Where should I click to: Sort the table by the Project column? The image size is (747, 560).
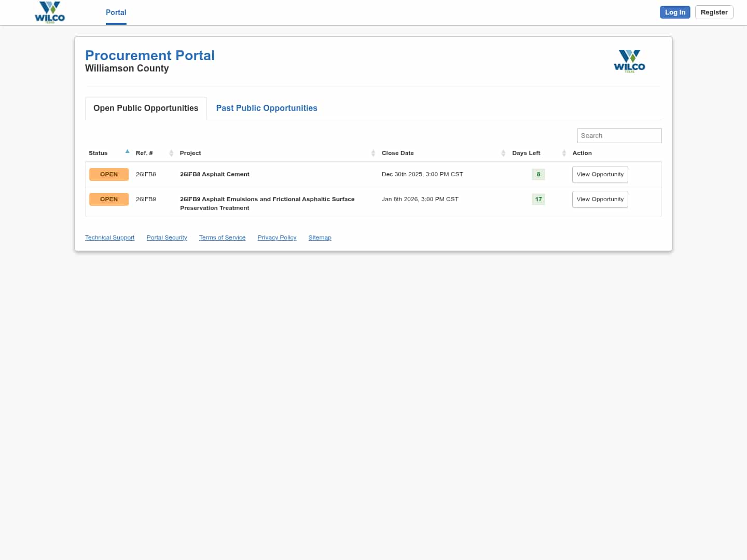coord(373,153)
